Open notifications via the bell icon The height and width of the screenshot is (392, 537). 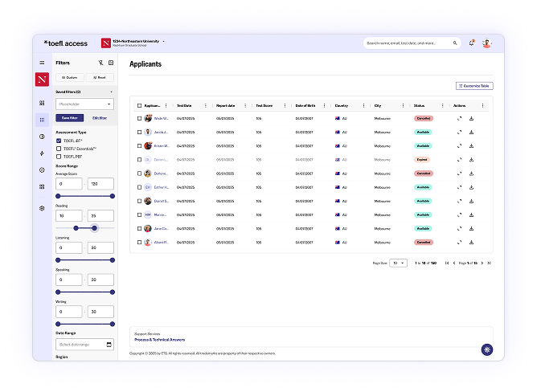[x=471, y=43]
